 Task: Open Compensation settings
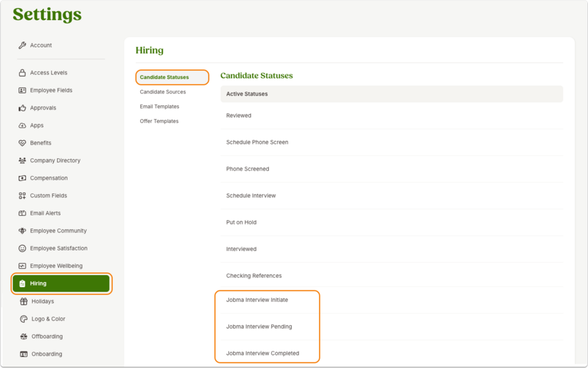coord(49,178)
